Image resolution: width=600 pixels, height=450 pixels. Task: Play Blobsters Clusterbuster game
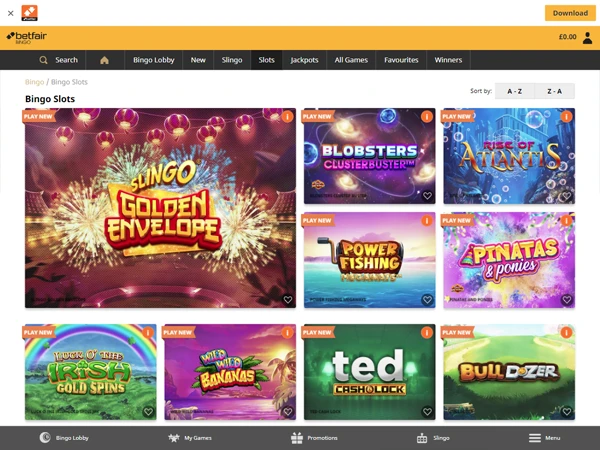pos(370,156)
